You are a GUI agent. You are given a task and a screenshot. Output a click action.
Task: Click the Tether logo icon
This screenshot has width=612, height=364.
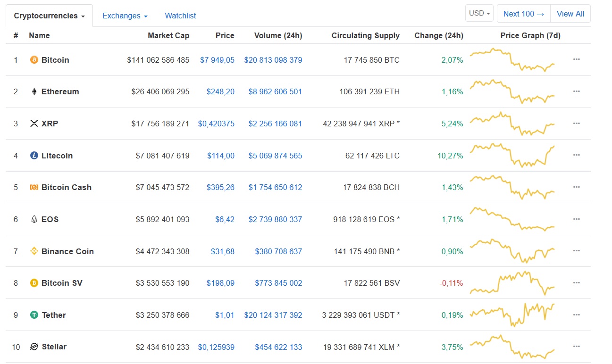click(34, 315)
